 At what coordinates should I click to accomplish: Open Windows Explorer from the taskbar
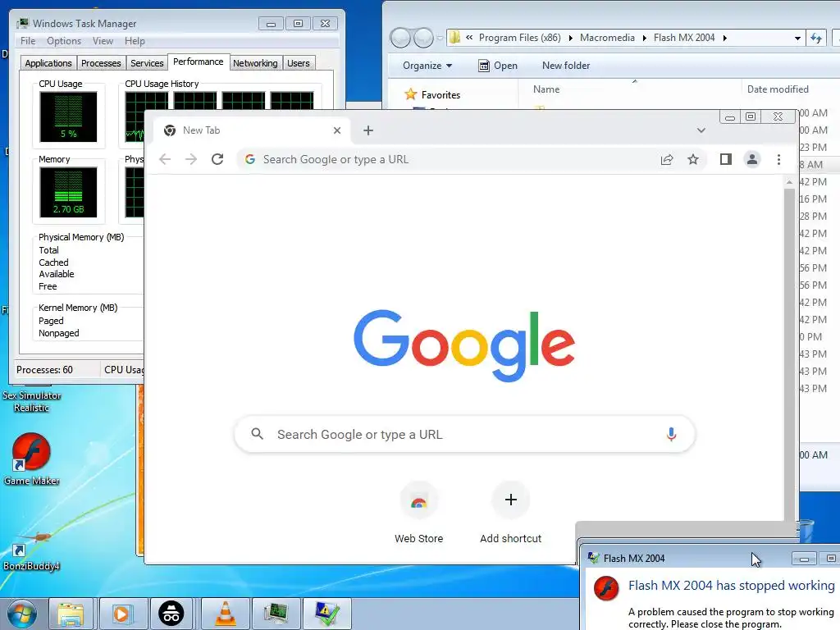point(71,614)
